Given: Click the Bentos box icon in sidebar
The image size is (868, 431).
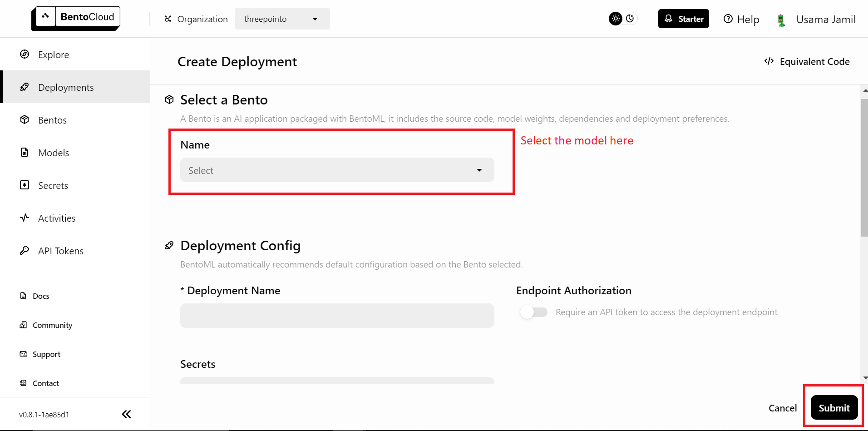Looking at the screenshot, I should 25,120.
